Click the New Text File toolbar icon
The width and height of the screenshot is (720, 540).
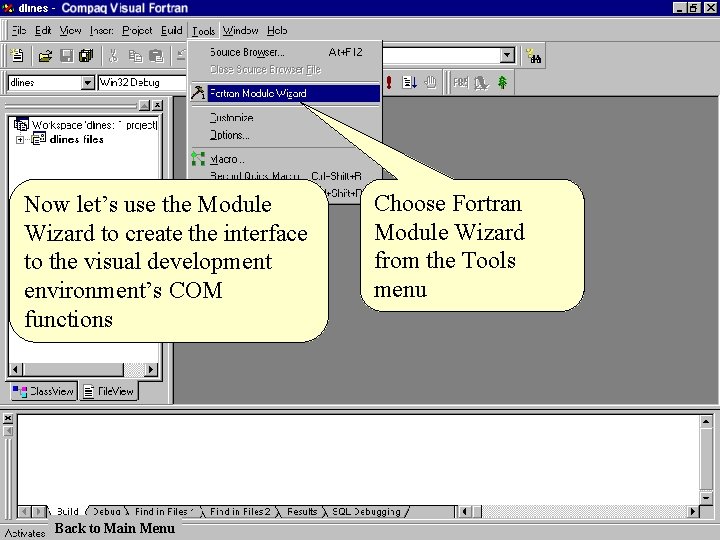click(x=17, y=56)
